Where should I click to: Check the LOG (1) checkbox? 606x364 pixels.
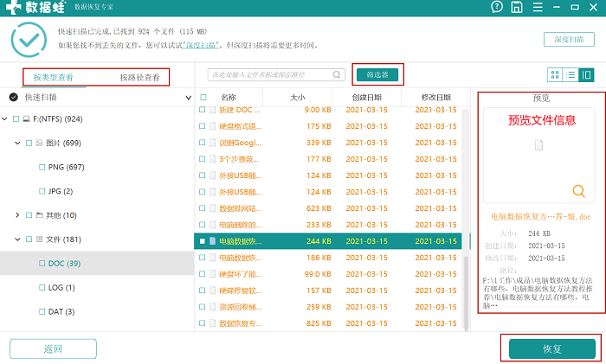coord(42,288)
